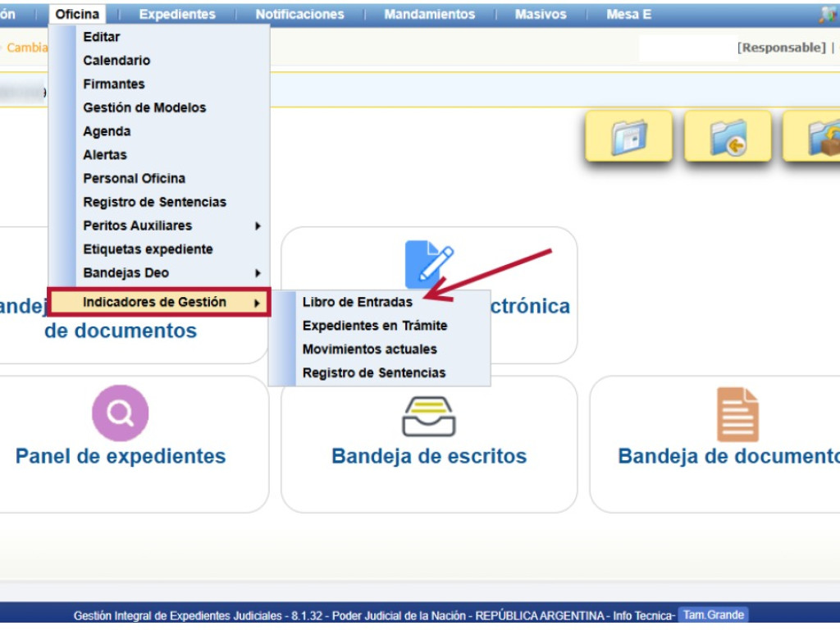Click the pink magnifier icon above Panel de expedientes
The height and width of the screenshot is (630, 840).
pos(120,414)
